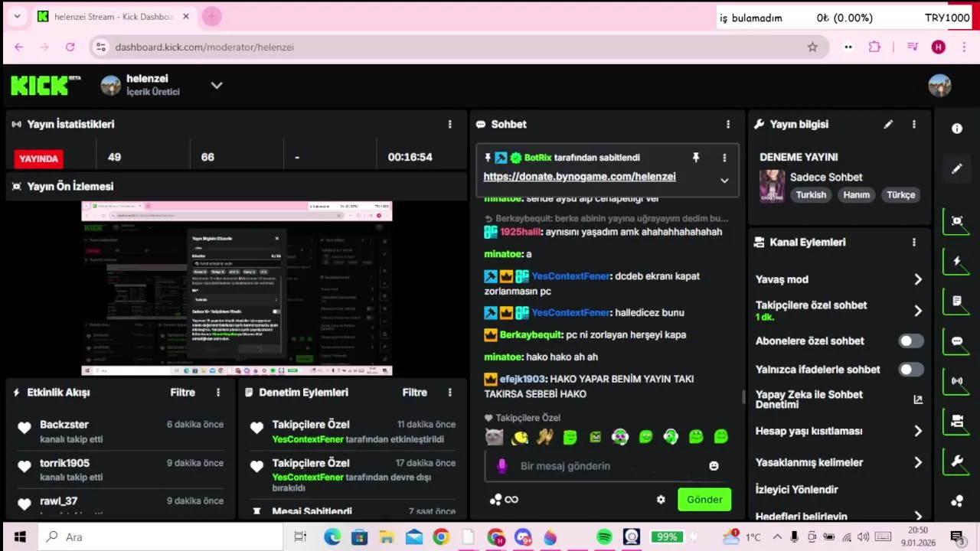Viewport: 980px width, 551px height.
Task: Expand the helenzei channel dropdown chevron
Action: pyautogui.click(x=217, y=85)
